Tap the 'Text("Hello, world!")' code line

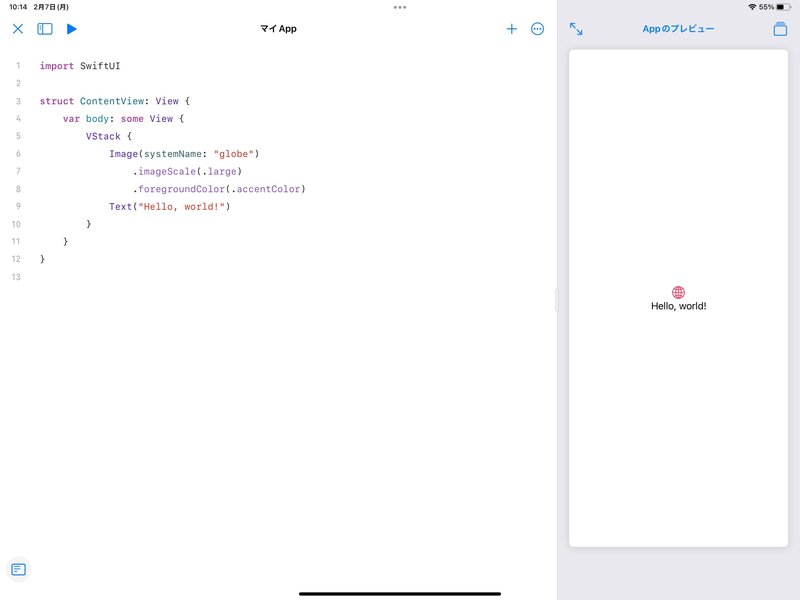(169, 207)
